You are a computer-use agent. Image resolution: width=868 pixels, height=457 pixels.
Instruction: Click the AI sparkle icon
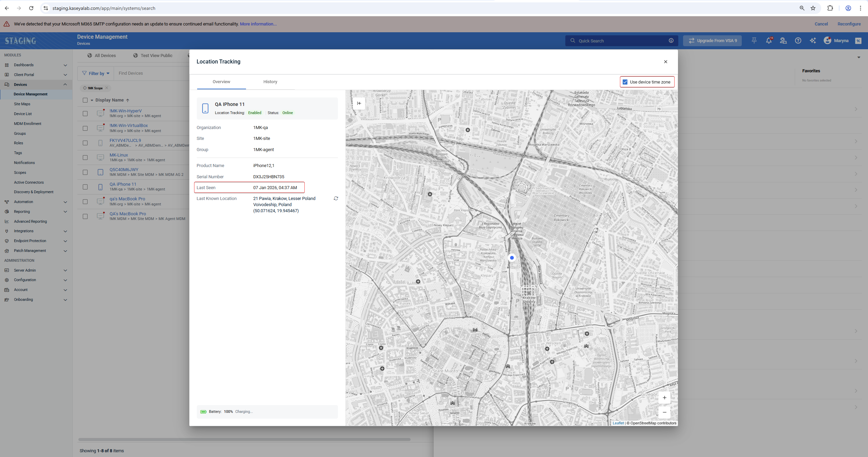[813, 41]
